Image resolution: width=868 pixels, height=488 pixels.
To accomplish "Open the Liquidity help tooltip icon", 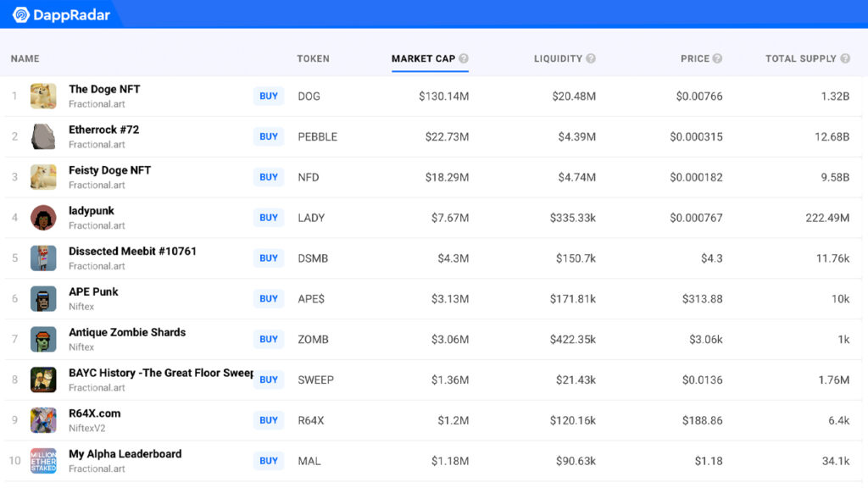I will pyautogui.click(x=591, y=58).
